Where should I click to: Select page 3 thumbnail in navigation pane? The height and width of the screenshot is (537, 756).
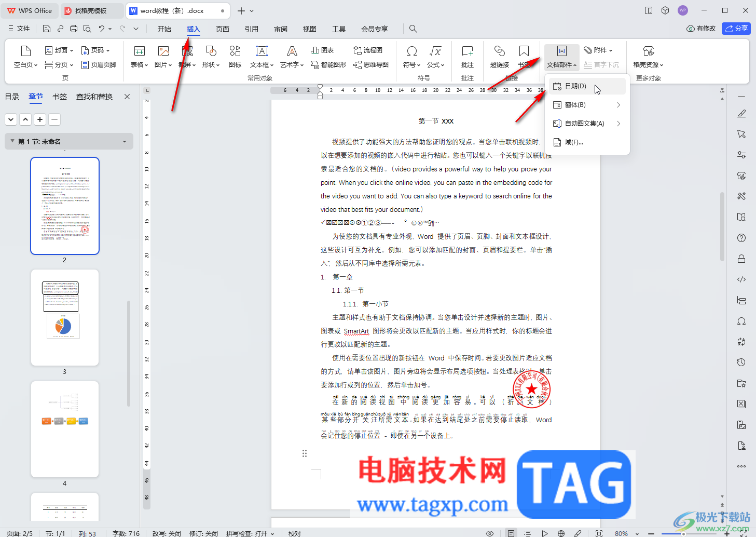tap(64, 317)
